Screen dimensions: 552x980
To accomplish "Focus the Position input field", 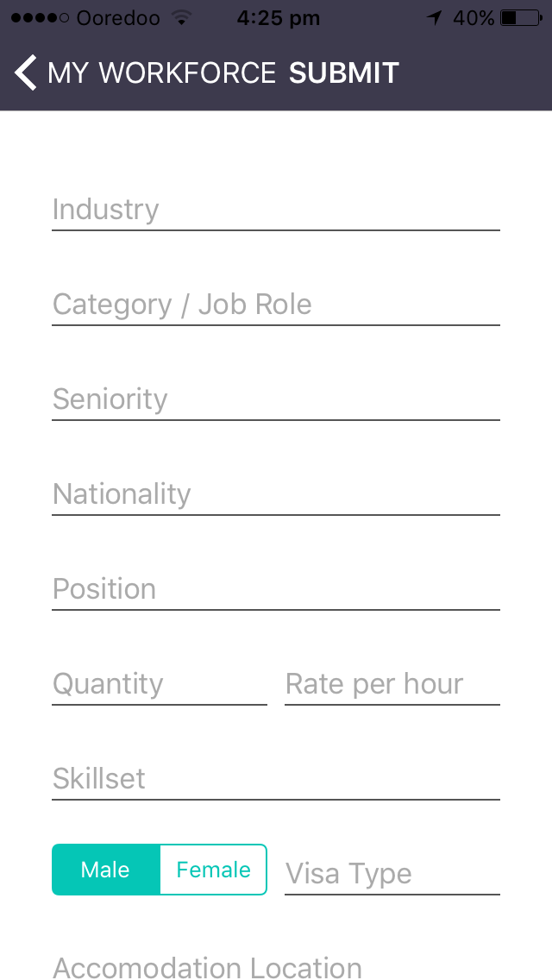I will [x=276, y=589].
